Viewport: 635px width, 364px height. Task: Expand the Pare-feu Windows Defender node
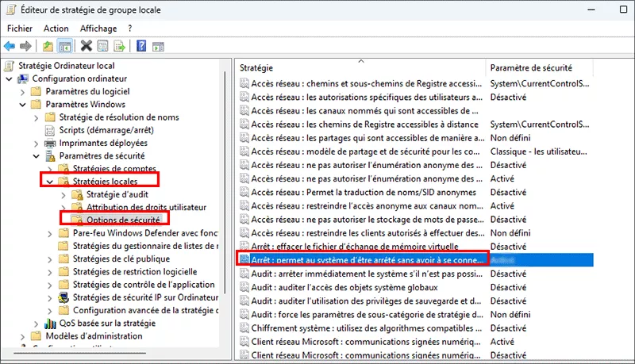coord(49,233)
